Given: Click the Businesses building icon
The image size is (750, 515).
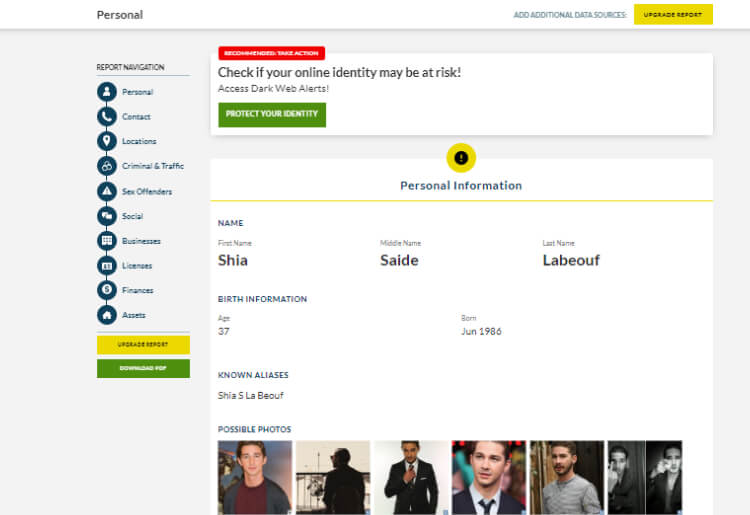Looking at the screenshot, I should [x=107, y=241].
